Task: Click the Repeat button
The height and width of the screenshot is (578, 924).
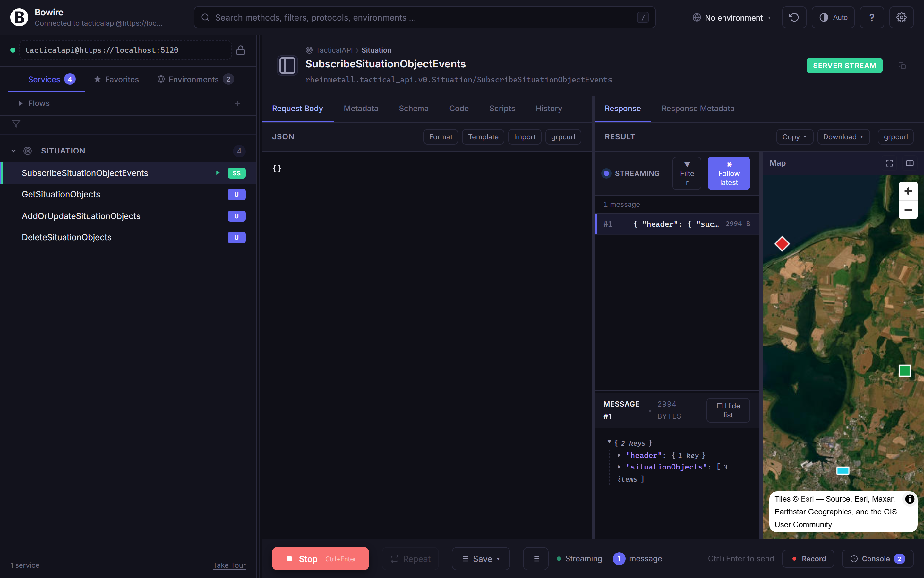Action: 410,559
